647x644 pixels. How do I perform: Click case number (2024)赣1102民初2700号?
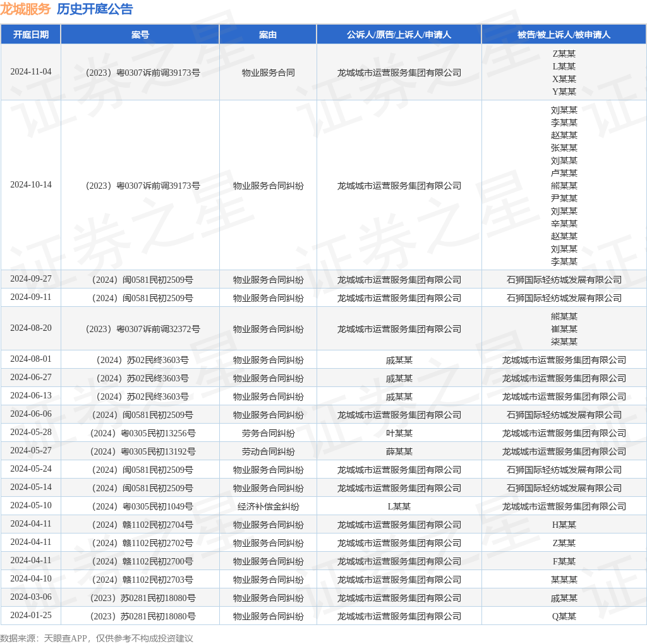coord(143,561)
